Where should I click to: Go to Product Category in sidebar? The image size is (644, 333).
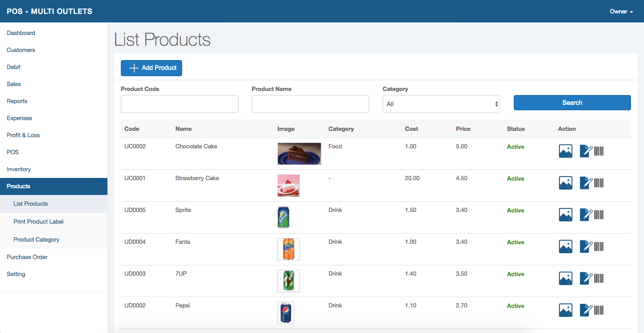37,240
